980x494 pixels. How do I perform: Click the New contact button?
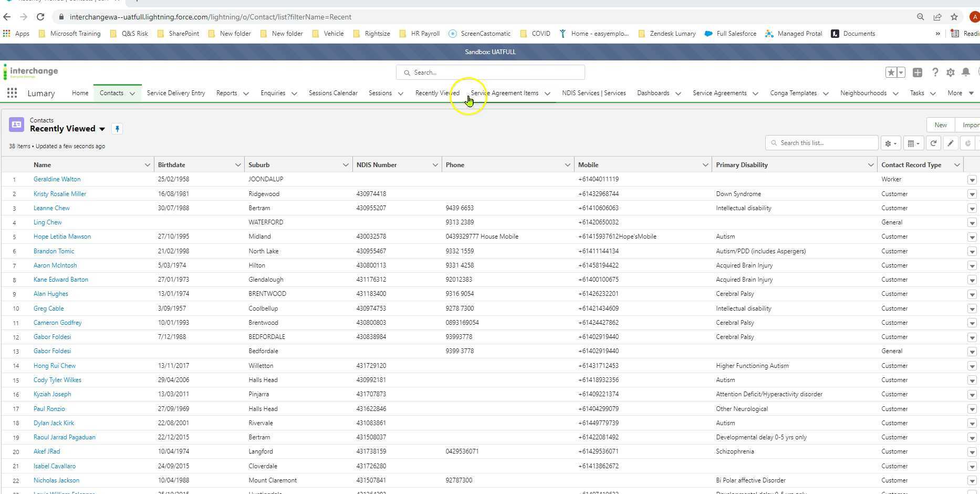[940, 125]
